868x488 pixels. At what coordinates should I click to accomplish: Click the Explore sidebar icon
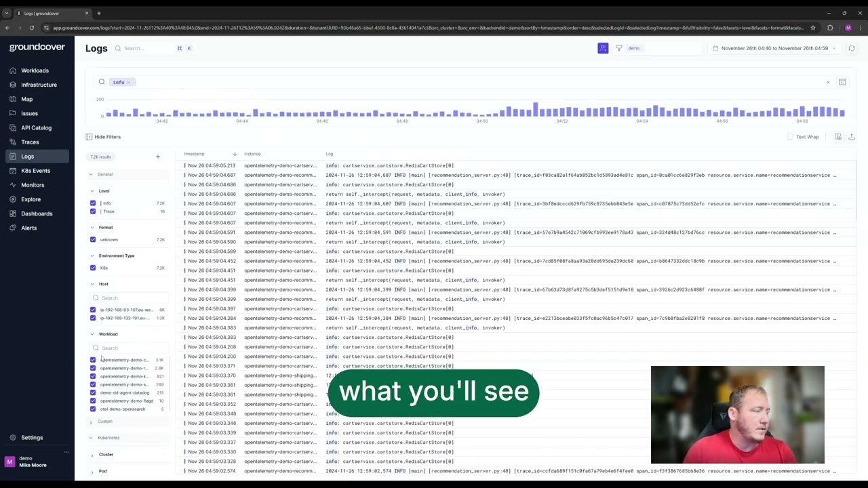[x=13, y=199]
